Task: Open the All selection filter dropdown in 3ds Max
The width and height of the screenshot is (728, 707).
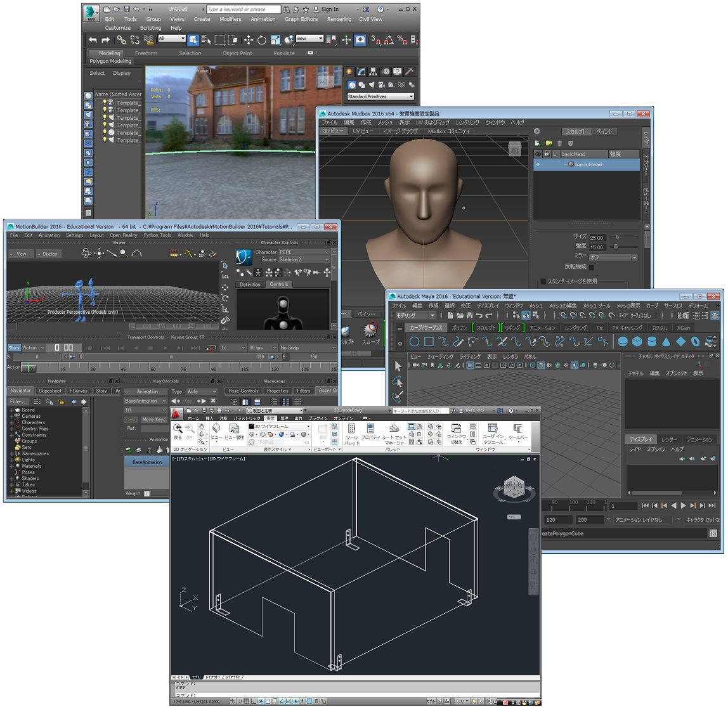Action: pos(172,39)
